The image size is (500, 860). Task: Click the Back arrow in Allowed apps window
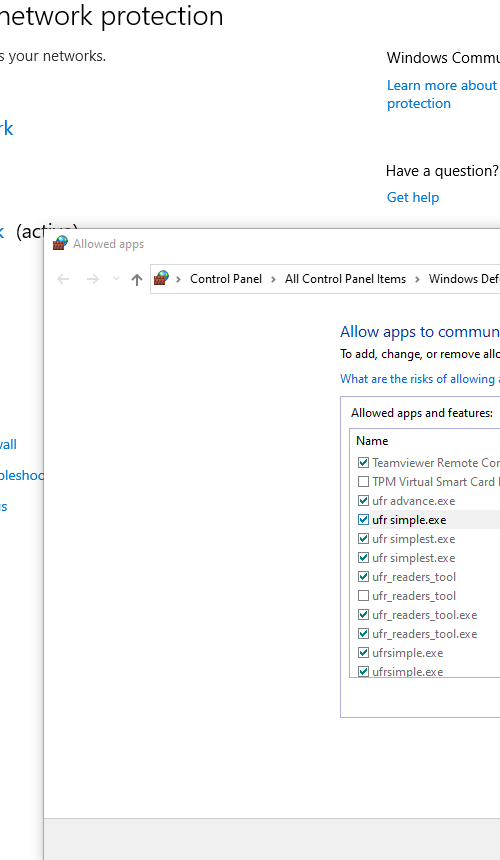(x=64, y=279)
